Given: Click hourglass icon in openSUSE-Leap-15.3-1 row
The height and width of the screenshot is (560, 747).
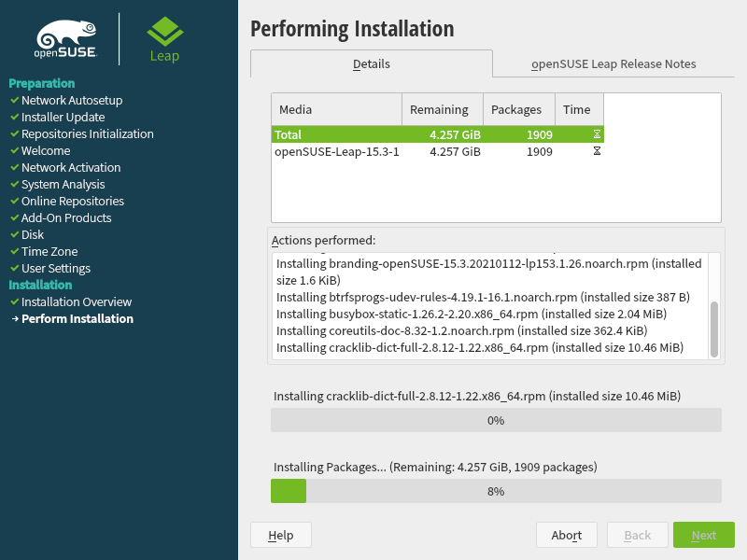Looking at the screenshot, I should click(x=597, y=151).
